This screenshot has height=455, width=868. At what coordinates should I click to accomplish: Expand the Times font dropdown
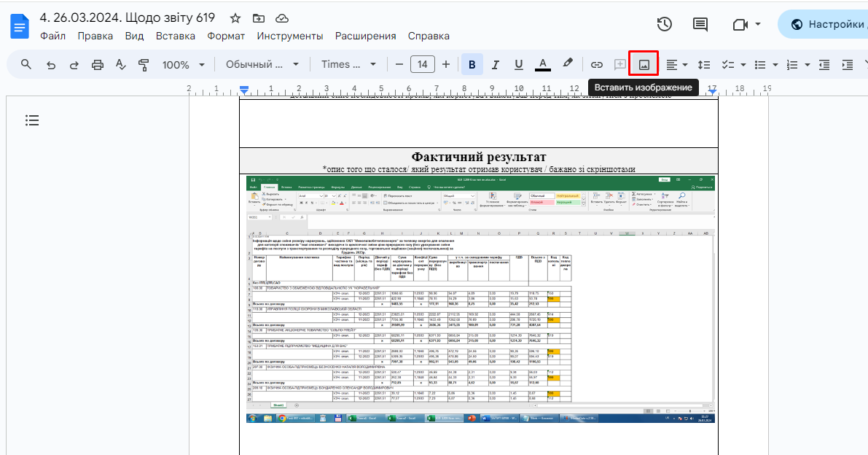coord(348,64)
